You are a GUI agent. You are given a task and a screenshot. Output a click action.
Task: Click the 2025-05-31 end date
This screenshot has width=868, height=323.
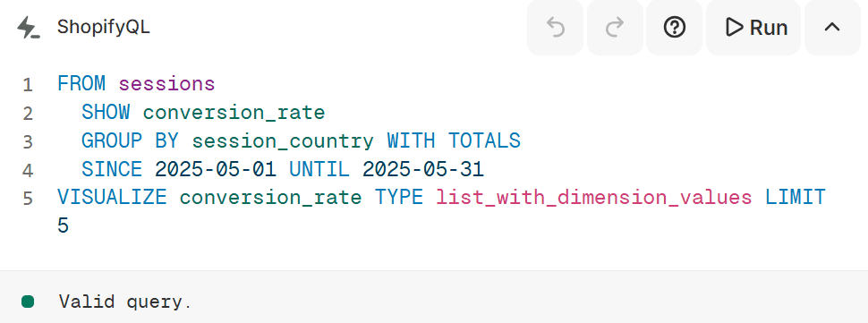click(423, 169)
